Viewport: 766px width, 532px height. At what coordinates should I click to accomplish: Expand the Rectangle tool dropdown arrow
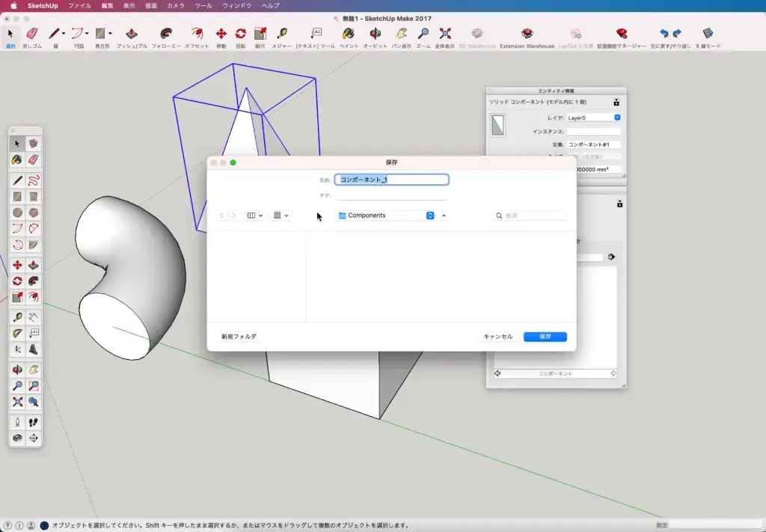point(111,33)
